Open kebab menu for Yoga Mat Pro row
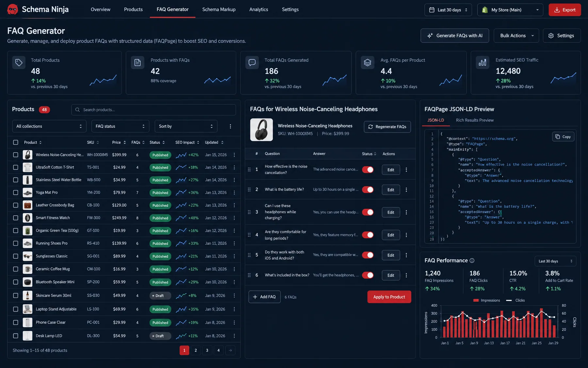Screen dimensions: 588x368 click(234, 193)
